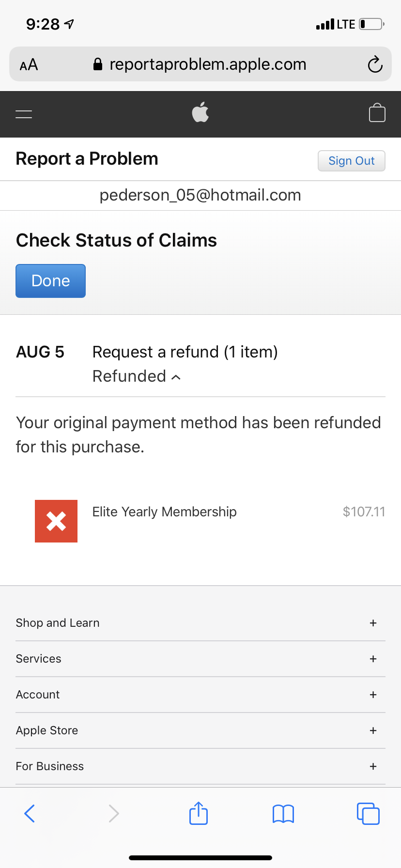Click the Sign Out button

[351, 161]
